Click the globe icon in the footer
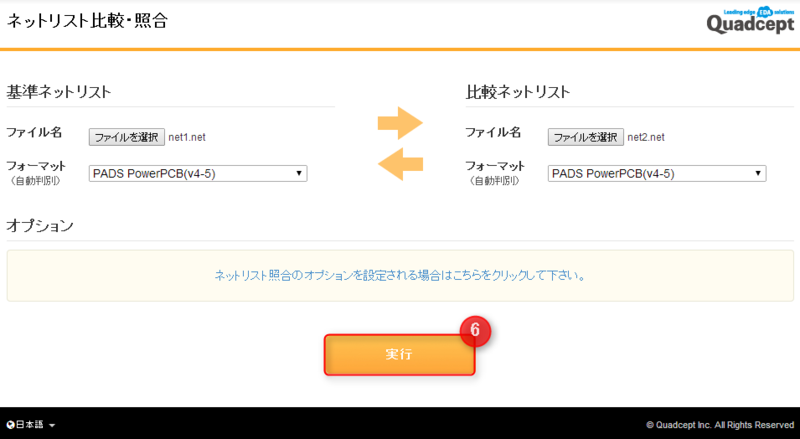Viewport: 800px width, 439px height. click(10, 425)
